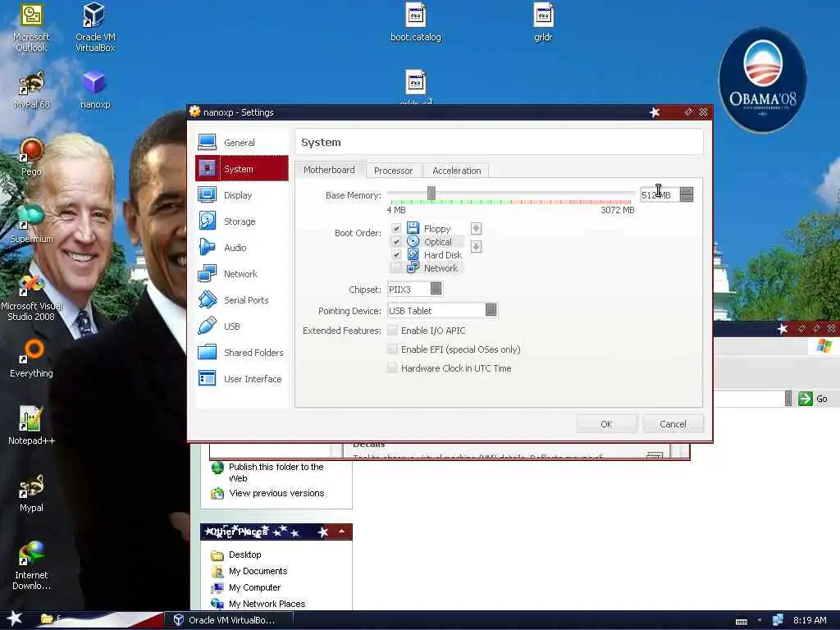Move boot item down with arrow button
Screen dimensions: 840x630
476,246
